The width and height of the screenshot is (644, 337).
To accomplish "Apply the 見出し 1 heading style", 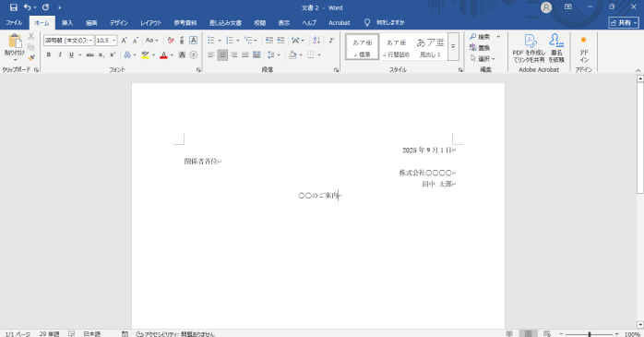I will coord(430,47).
